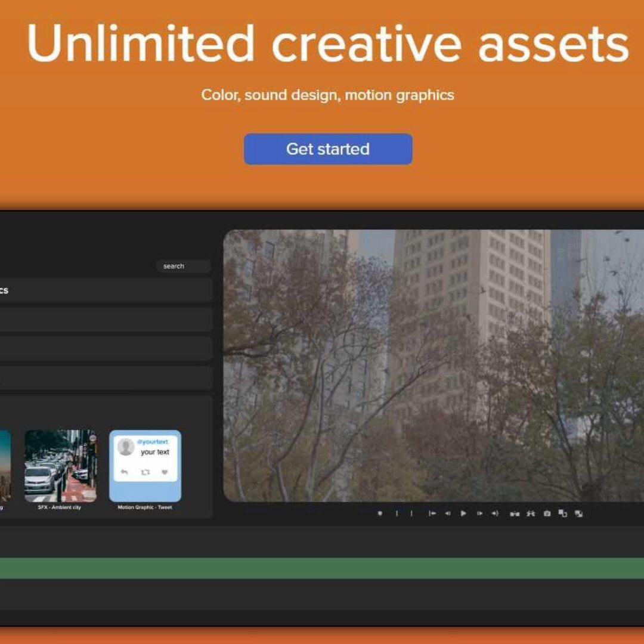
Task: Click the export frame camera icon
Action: click(x=547, y=513)
